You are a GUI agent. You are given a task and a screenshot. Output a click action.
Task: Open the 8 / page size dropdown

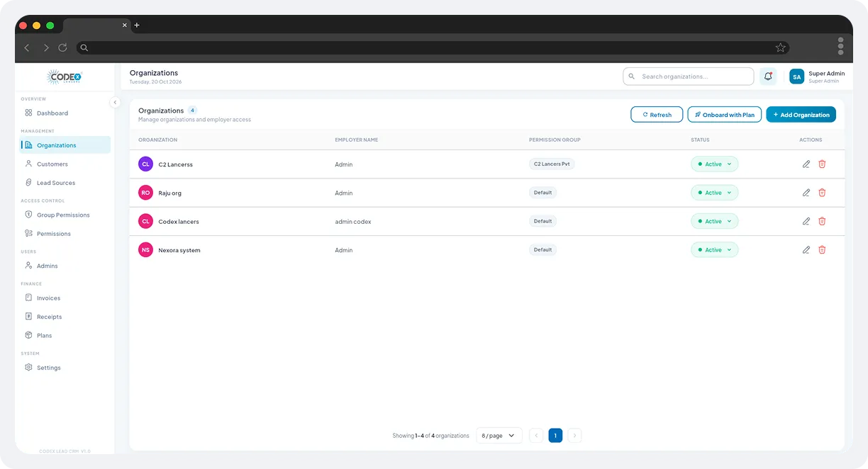pos(499,436)
